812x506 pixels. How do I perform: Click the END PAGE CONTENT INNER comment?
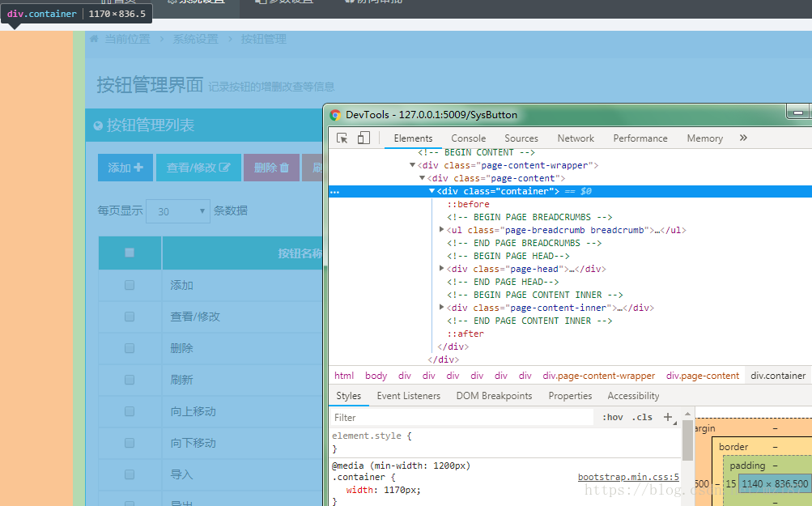pos(529,321)
